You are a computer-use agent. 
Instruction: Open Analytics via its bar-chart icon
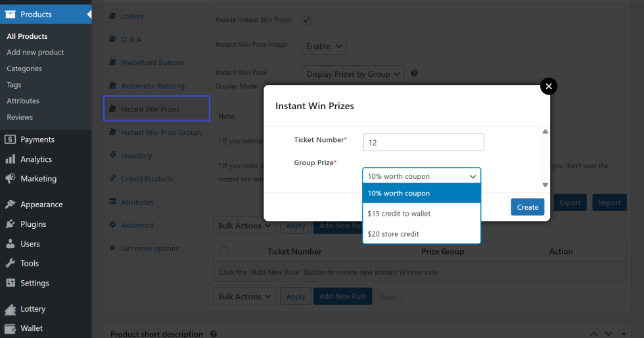11,159
